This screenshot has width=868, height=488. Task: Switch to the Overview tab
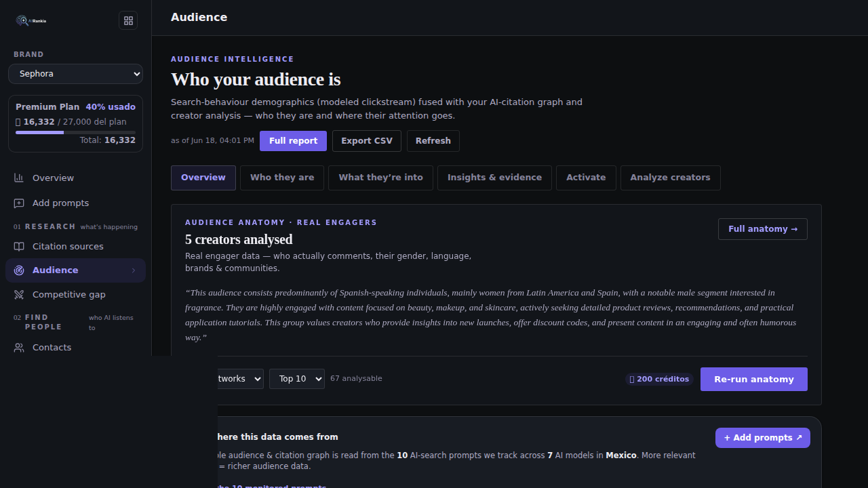(203, 178)
